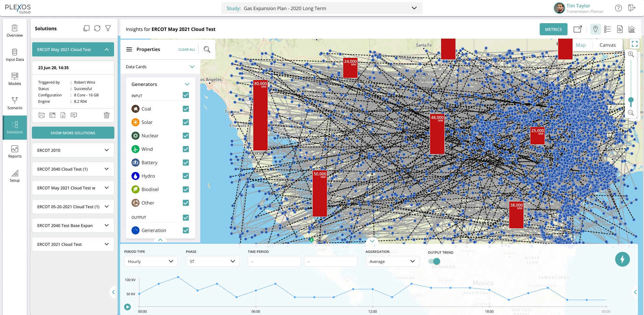
Task: Open the Phase ST dropdown
Action: 212,261
